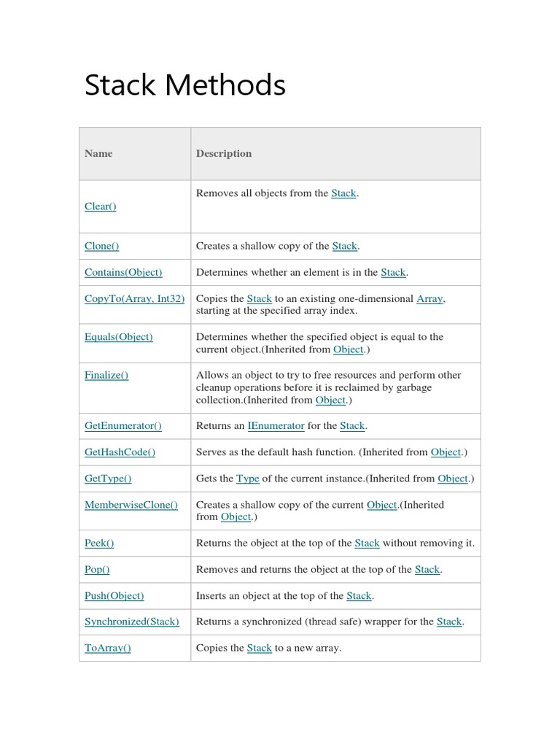Open the ToArray() method link
The height and width of the screenshot is (747, 560).
[108, 648]
